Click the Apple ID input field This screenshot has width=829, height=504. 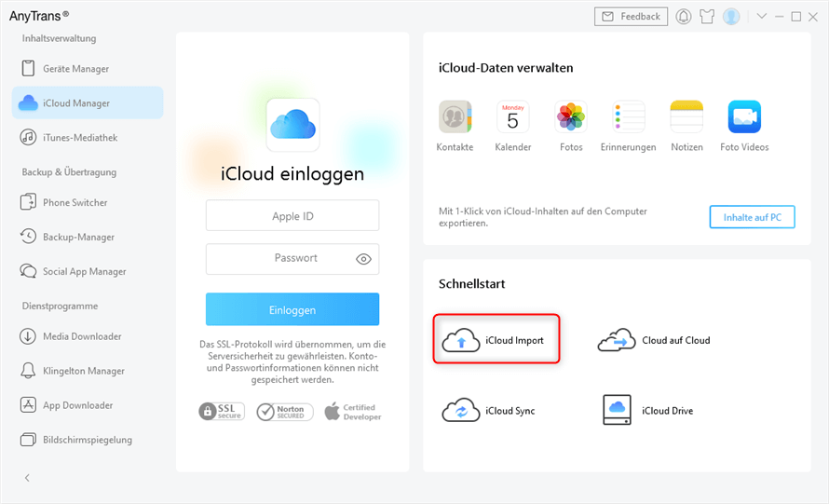292,216
